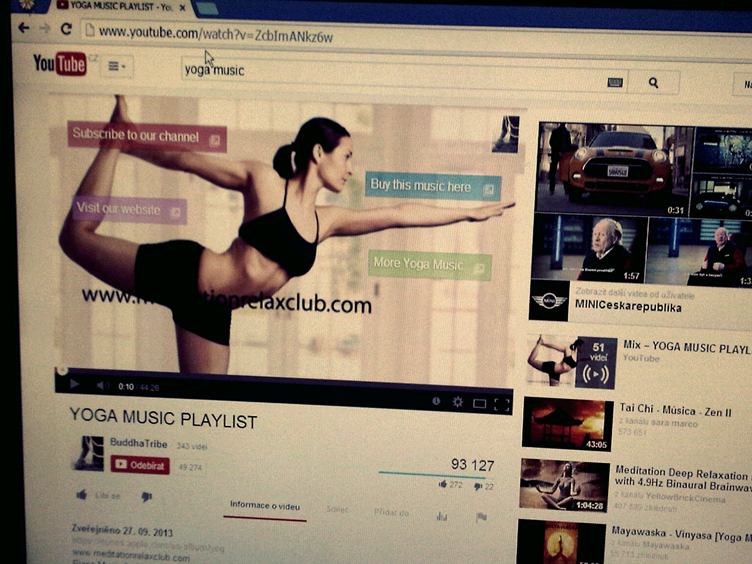
Task: Open the MINI car video thumbnail 0:31
Action: click(x=612, y=168)
